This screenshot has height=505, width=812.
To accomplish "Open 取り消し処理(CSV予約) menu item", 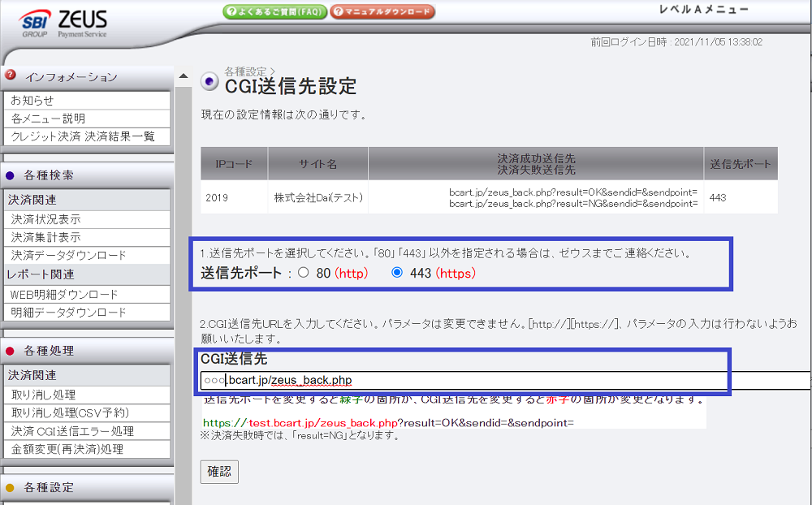I will [87, 412].
